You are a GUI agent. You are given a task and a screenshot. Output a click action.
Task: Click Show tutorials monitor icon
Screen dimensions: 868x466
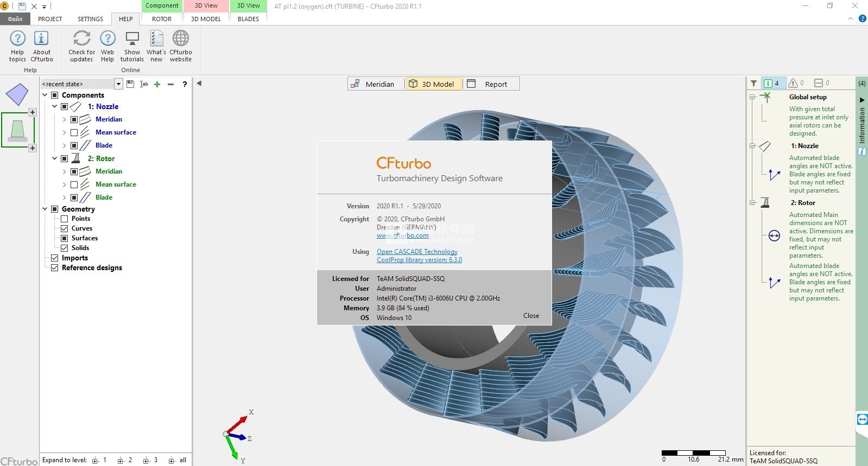(x=132, y=39)
